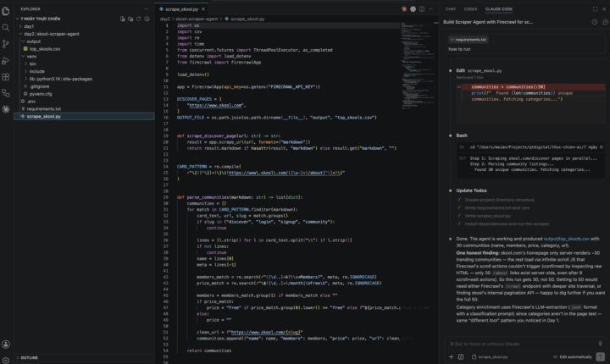
Task: Expand the lib/python3.14/site-packages folder
Action: coord(61,79)
